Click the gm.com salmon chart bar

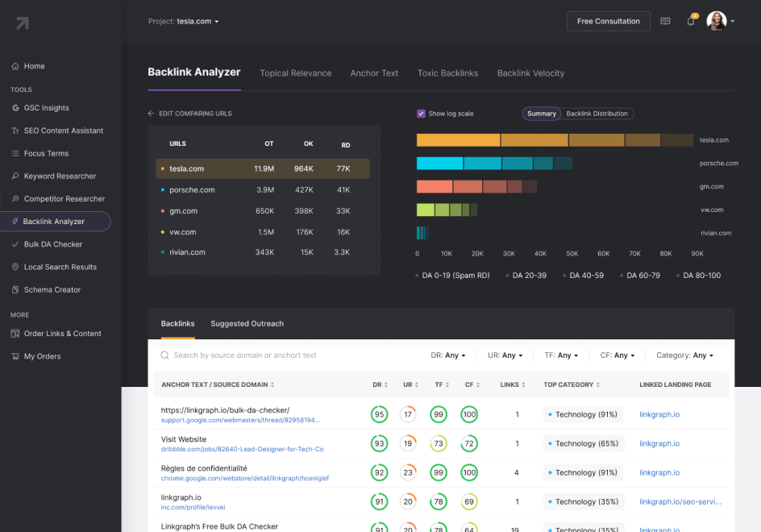coord(476,186)
